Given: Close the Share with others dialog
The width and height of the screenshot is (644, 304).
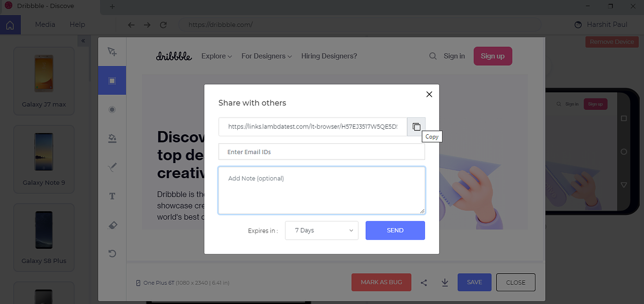Looking at the screenshot, I should point(429,94).
